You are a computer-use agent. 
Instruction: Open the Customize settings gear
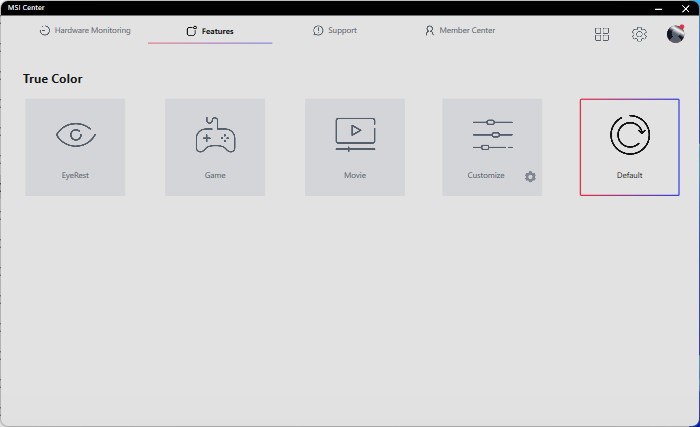[x=530, y=176]
